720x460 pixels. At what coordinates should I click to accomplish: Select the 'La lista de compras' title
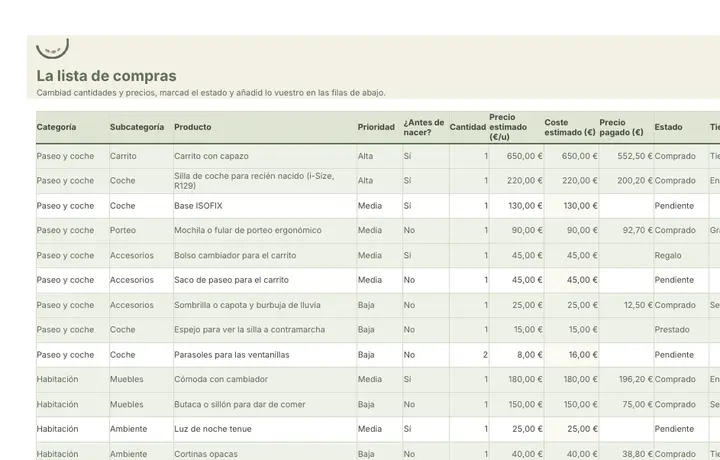coord(107,76)
